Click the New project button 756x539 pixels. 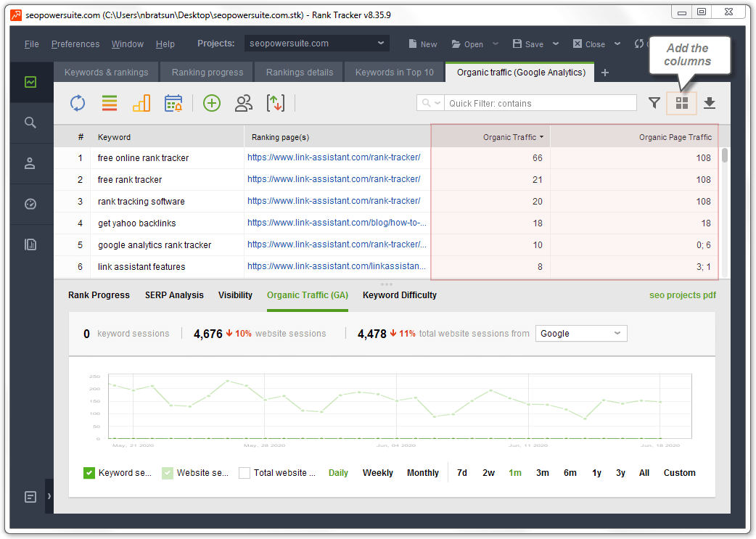423,44
